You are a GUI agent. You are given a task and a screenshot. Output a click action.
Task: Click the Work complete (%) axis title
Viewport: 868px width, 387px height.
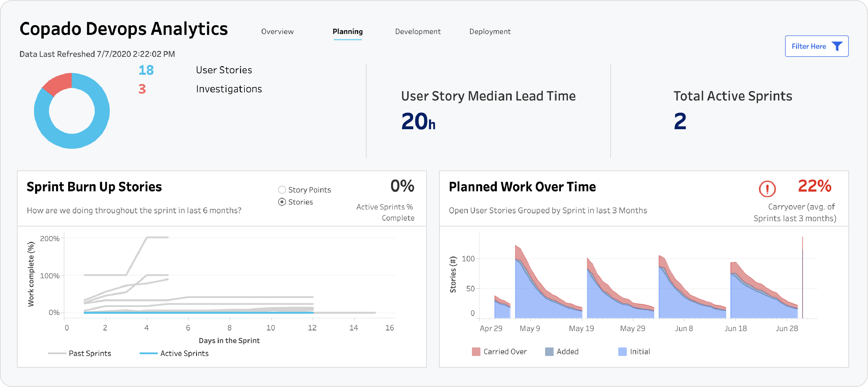tap(31, 274)
